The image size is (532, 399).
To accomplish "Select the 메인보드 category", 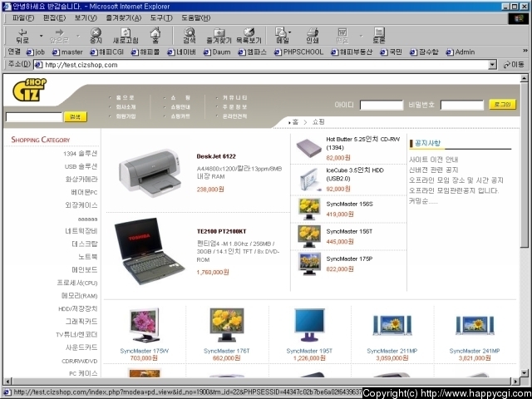I will [85, 269].
